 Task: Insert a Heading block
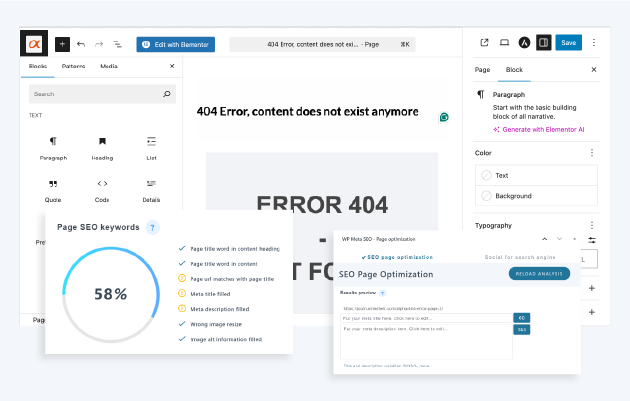click(x=102, y=147)
